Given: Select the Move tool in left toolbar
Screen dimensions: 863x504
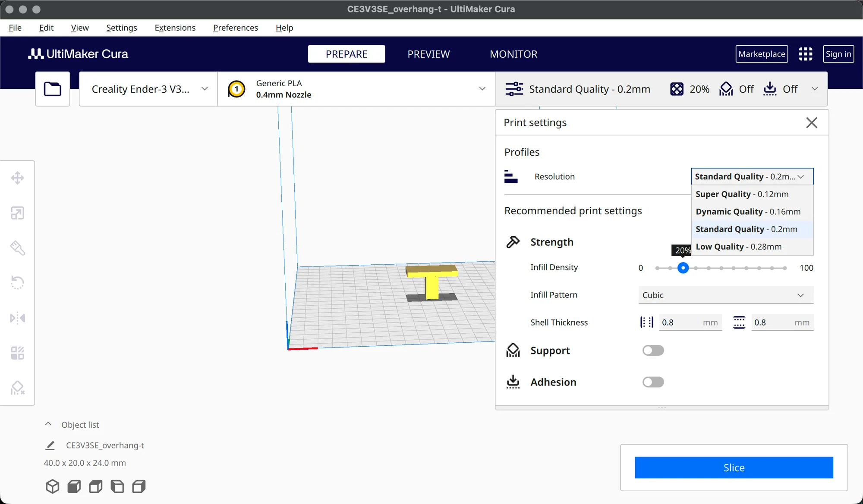Looking at the screenshot, I should click(x=17, y=178).
